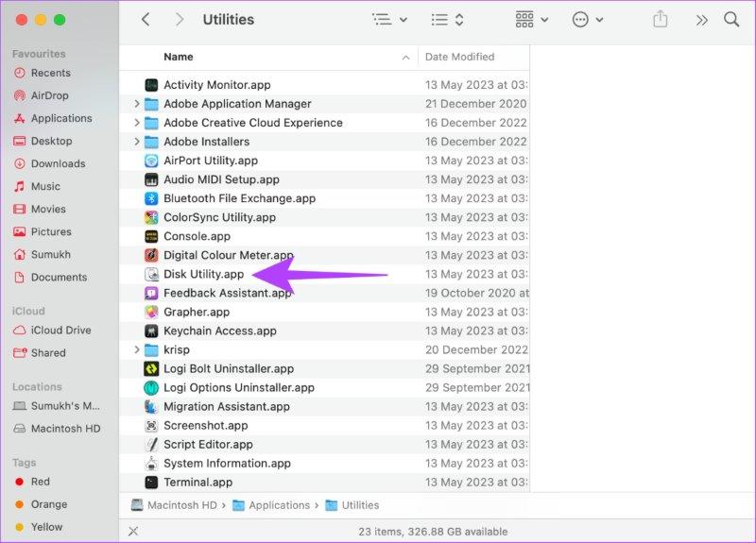Image resolution: width=756 pixels, height=543 pixels.
Task: Click the System Information app icon
Action: (x=151, y=464)
